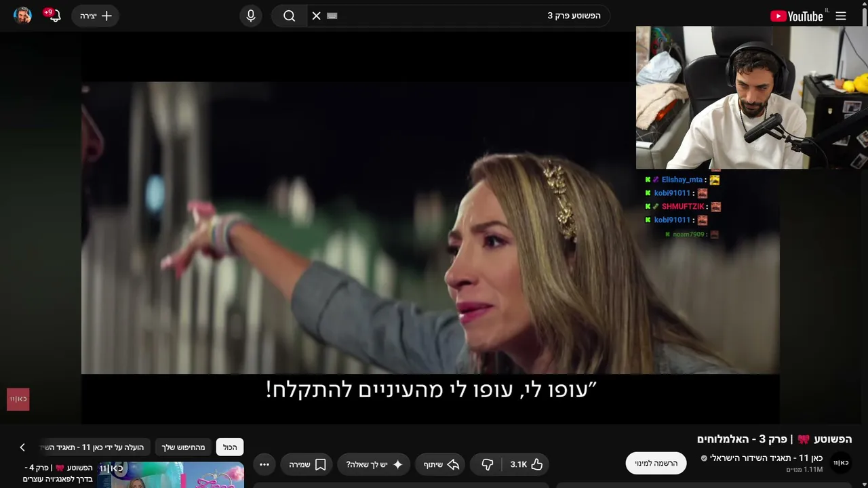Show more filter chips with the chevron
The width and height of the screenshot is (868, 488).
tap(22, 447)
